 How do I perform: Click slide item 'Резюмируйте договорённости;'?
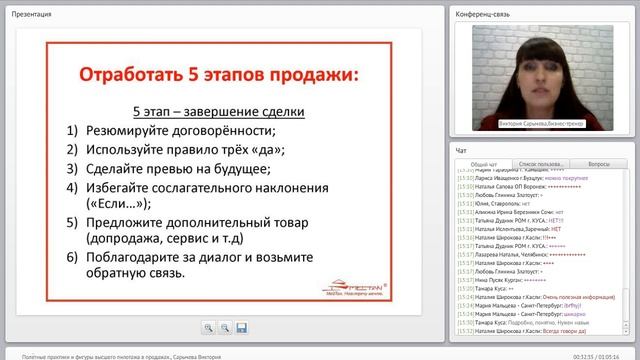coord(181,131)
